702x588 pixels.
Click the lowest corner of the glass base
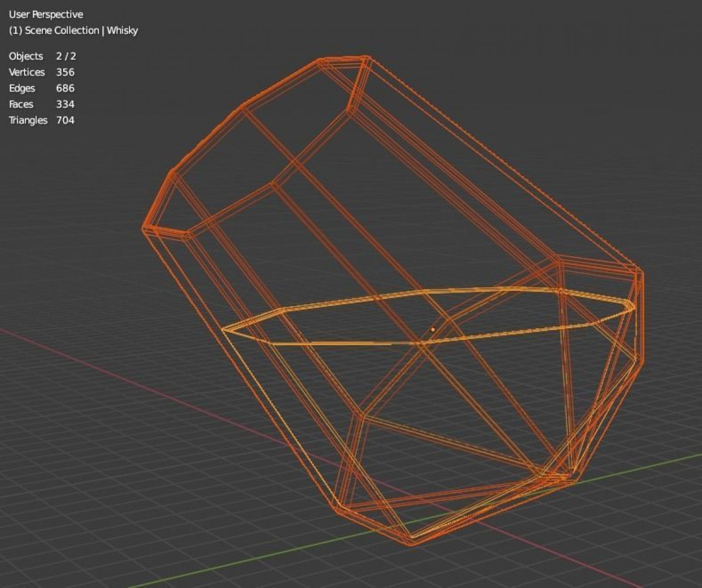tap(412, 543)
